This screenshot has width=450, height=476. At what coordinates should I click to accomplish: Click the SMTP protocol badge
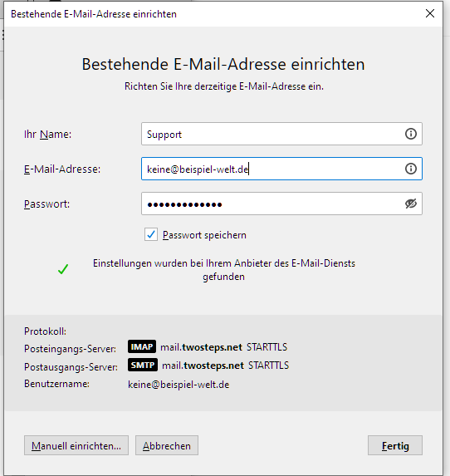pyautogui.click(x=143, y=365)
